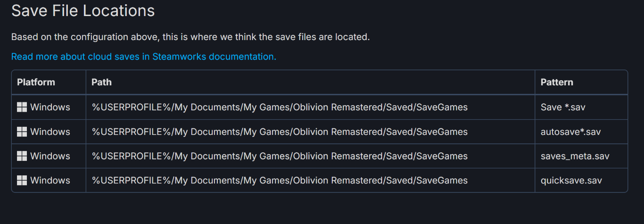Click the Windows logo icon in quicksave.sav row
Screen dimensions: 644x224
click(22, 181)
